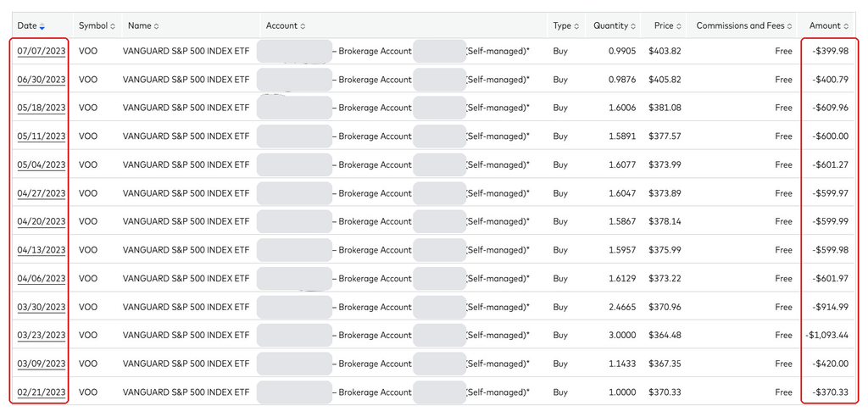Click the $373.89 price cell
Screen dimensions: 868x417
(x=665, y=193)
